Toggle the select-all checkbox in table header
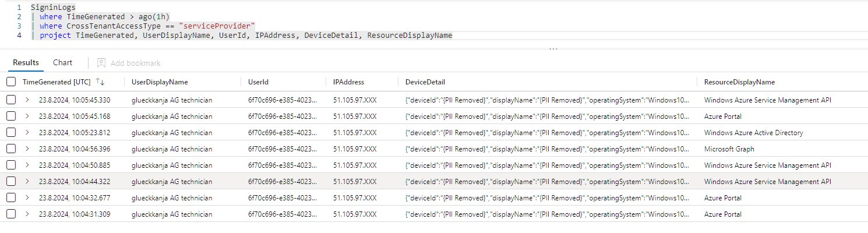Viewport: 868px width, 233px height. tap(11, 82)
